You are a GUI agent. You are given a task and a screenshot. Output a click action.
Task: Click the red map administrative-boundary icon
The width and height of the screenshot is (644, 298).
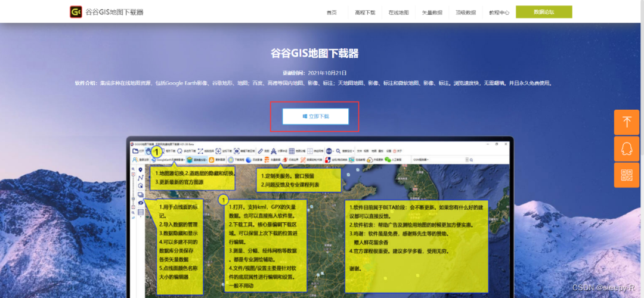(284, 160)
